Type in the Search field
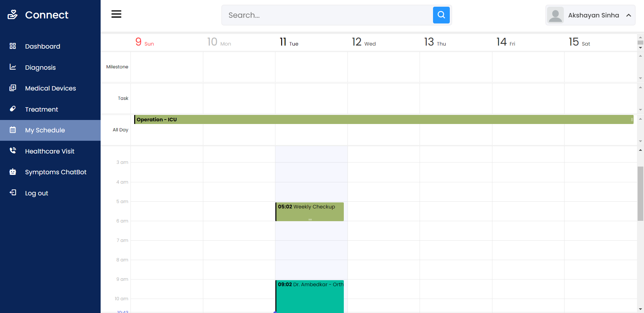 click(327, 15)
